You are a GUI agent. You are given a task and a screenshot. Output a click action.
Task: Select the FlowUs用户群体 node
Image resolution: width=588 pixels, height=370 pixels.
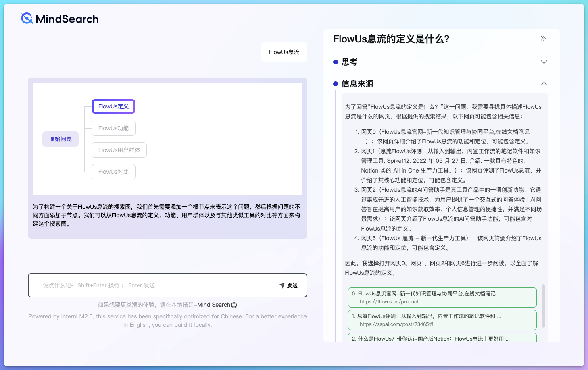click(119, 150)
